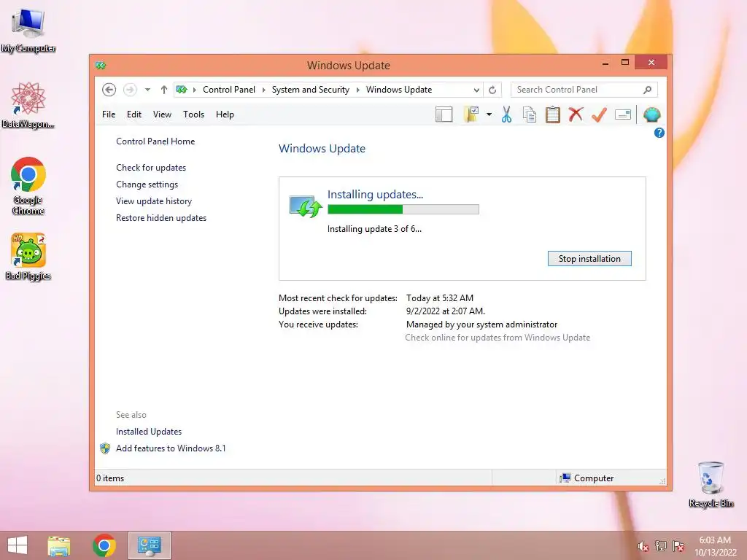Expand the chevron after System and Security
Screen dimensions: 747x560
(357, 90)
